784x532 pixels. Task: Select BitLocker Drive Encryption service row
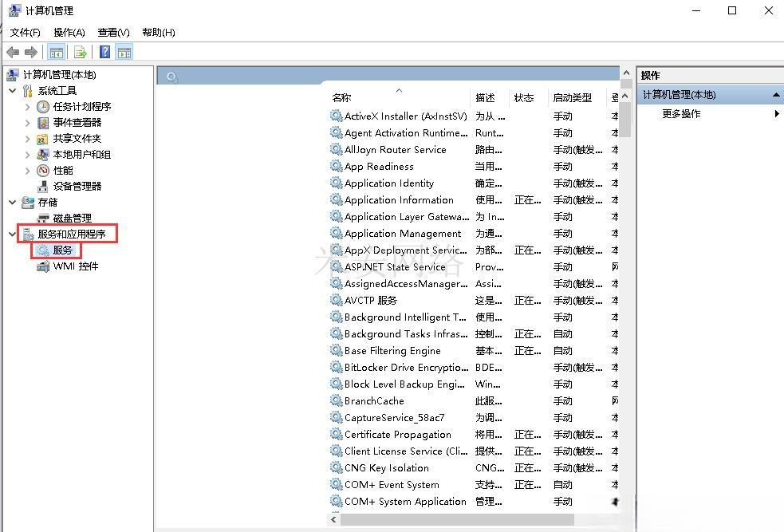[474, 368]
